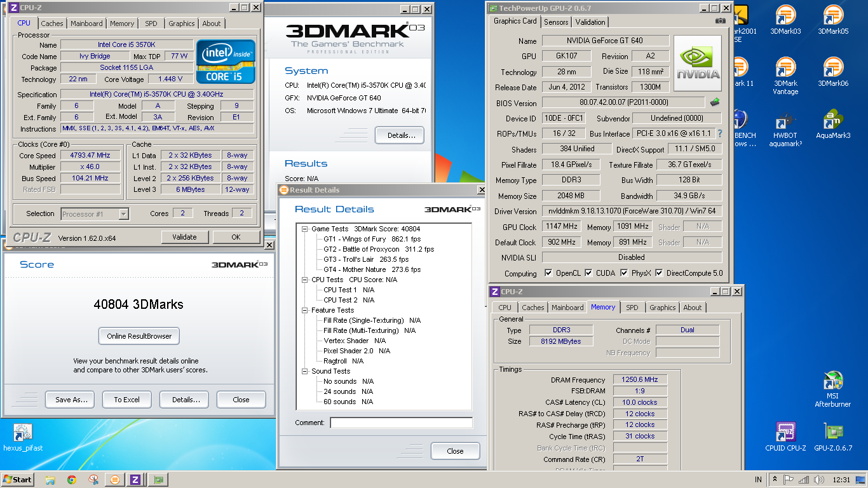Open the Validation tab in GPU-Z

coord(590,22)
